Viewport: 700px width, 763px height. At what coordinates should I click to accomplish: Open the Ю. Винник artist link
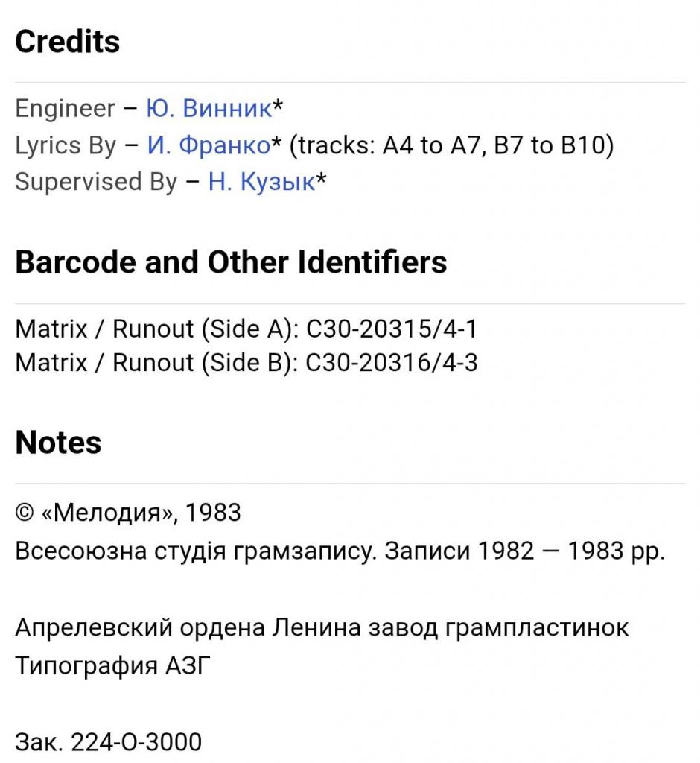pyautogui.click(x=209, y=109)
